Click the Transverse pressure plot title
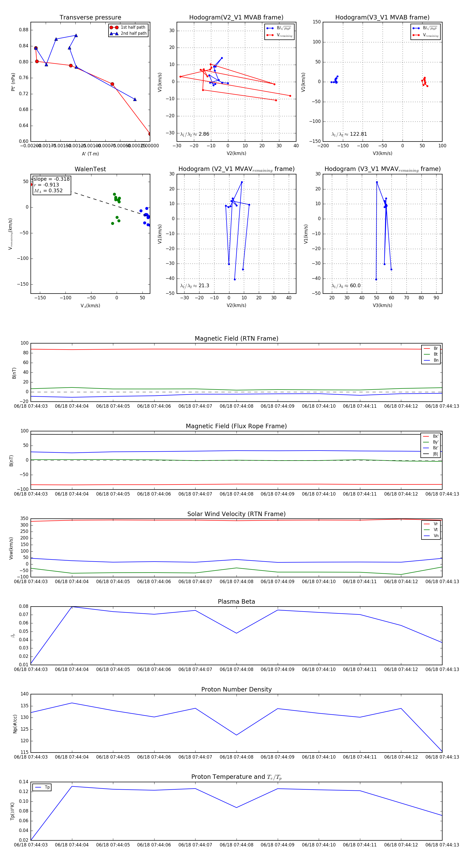The image size is (473, 868). pos(90,17)
